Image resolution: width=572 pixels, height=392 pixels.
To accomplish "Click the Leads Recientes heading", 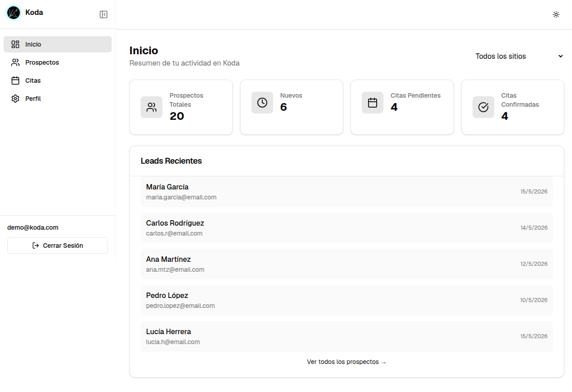I will (x=171, y=161).
